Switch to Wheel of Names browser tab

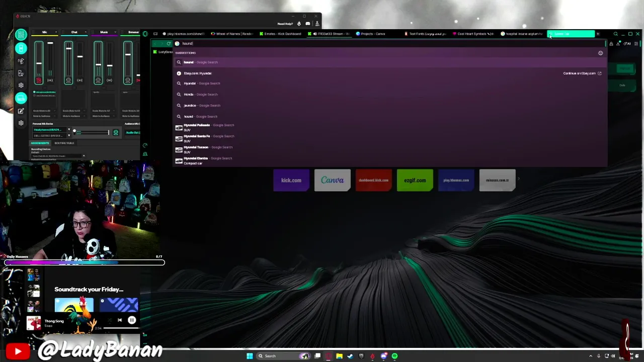232,34
